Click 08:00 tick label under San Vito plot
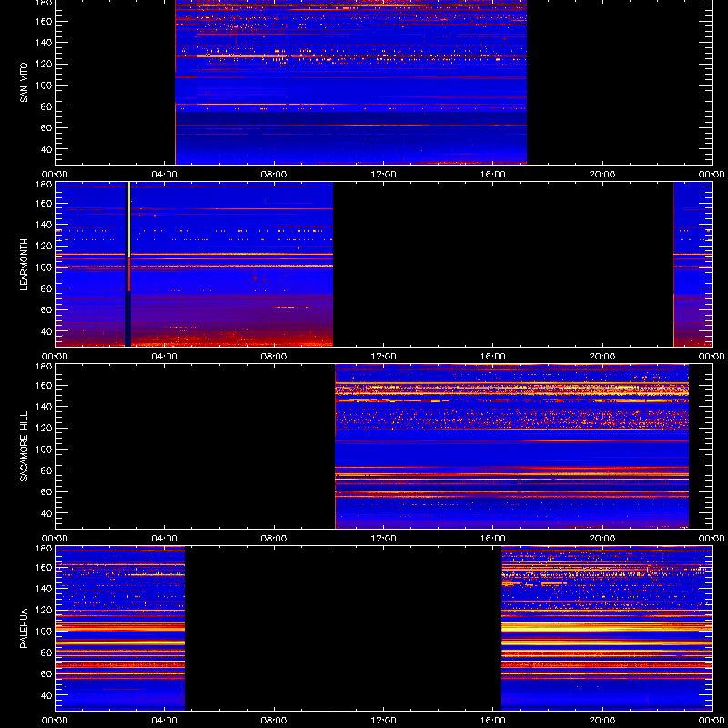 (274, 175)
